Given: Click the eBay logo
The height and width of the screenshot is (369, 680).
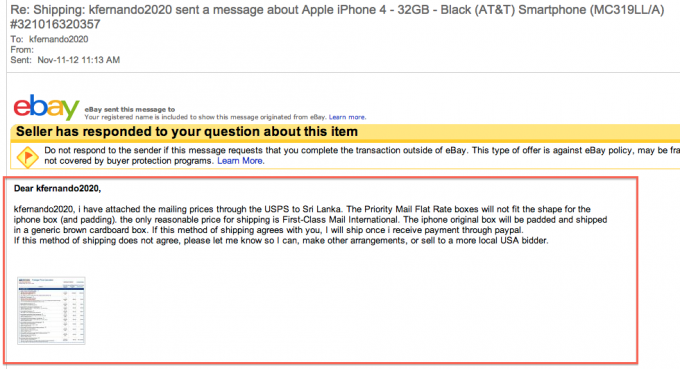Looking at the screenshot, I should 46,107.
